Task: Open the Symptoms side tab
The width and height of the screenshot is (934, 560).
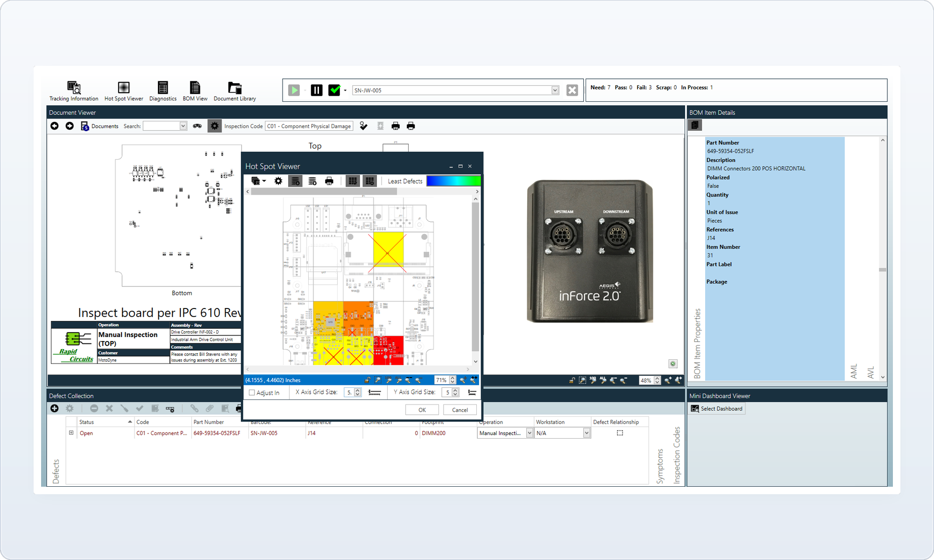Action: [x=660, y=466]
